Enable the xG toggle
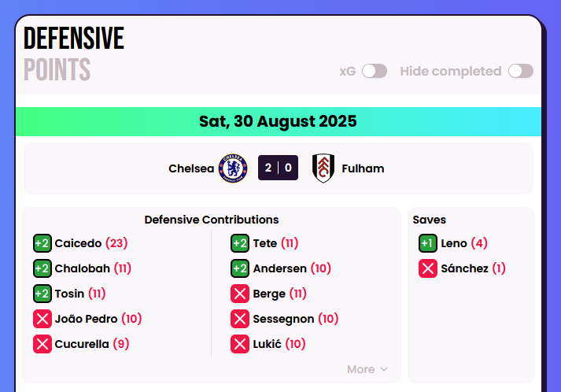This screenshot has height=392, width=561. (375, 71)
